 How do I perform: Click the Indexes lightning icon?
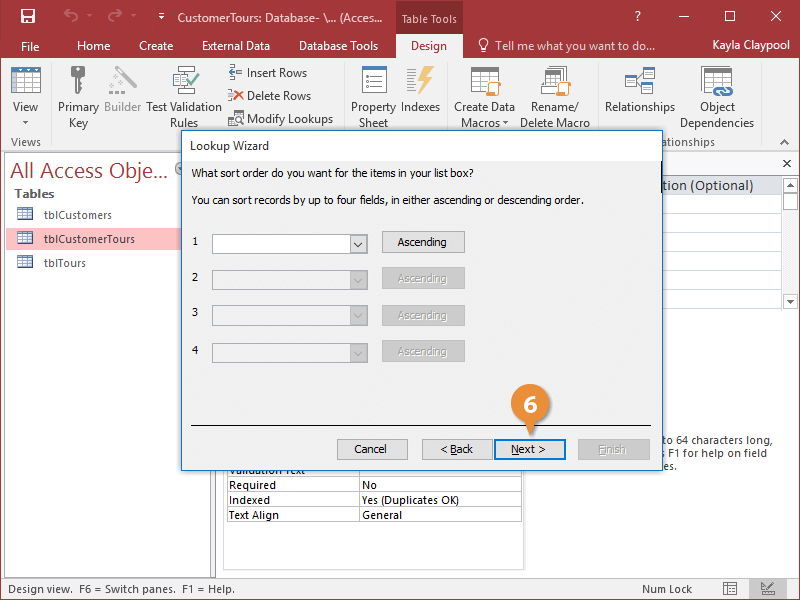[420, 83]
